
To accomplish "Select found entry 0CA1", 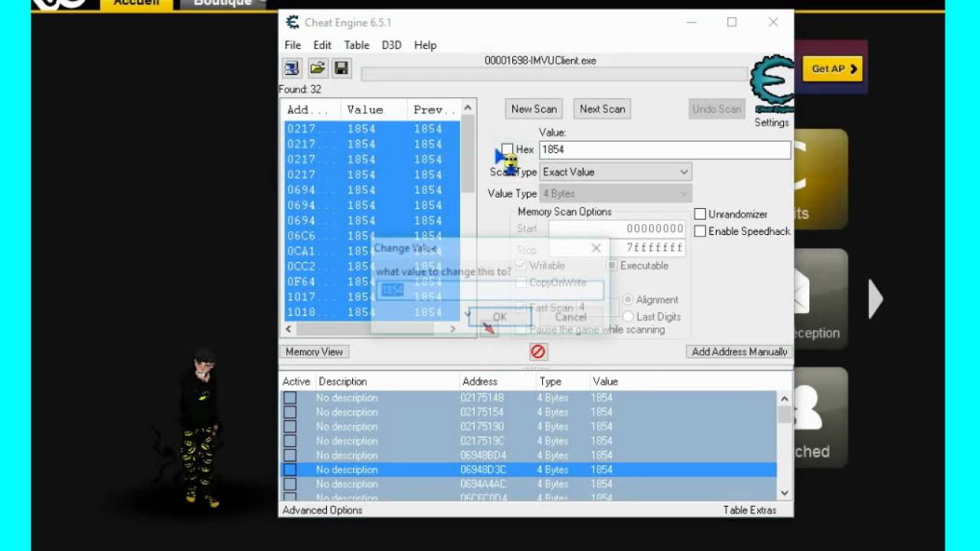I will click(x=372, y=251).
